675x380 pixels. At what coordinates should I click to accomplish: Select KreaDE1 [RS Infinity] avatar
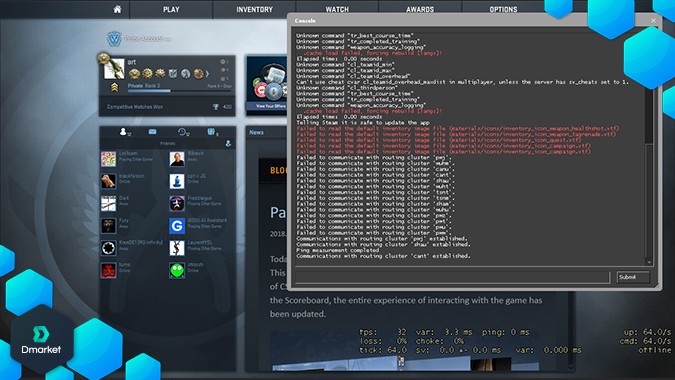(x=108, y=248)
